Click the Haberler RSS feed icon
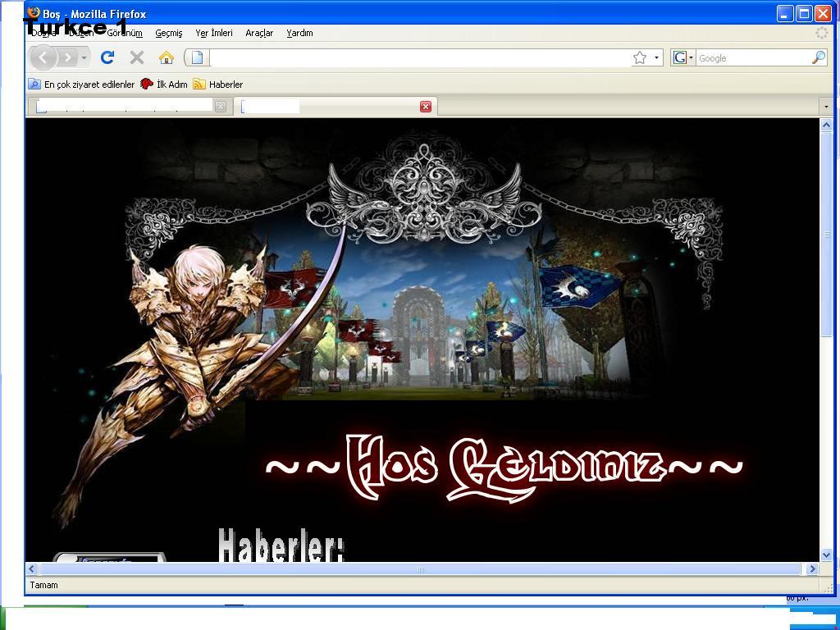 (x=199, y=84)
